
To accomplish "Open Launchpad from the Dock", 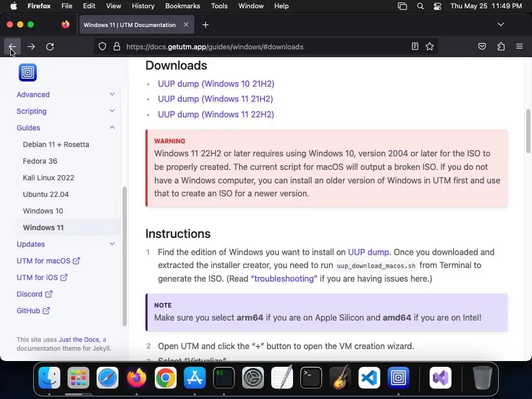I will 78,378.
